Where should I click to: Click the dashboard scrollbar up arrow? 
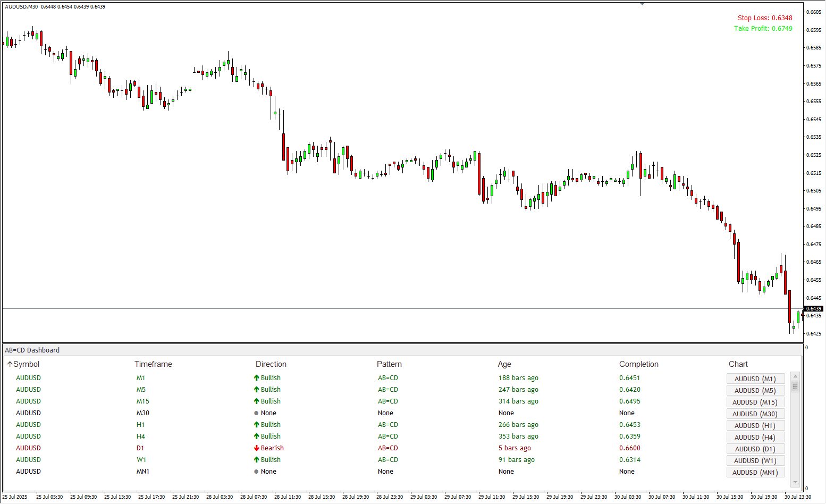pyautogui.click(x=795, y=376)
